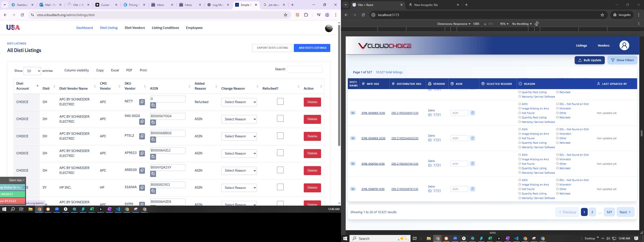Tick Refurbed checkbox in 940-0024 row
644x242 pixels.
[280, 118]
